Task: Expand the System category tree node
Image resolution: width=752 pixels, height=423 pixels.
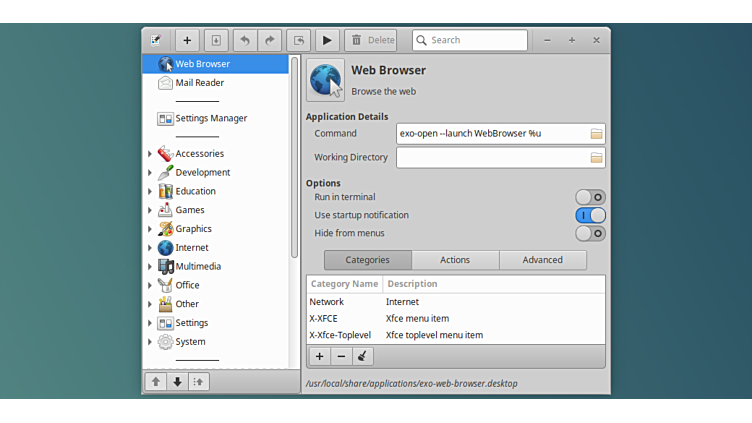Action: (x=150, y=342)
